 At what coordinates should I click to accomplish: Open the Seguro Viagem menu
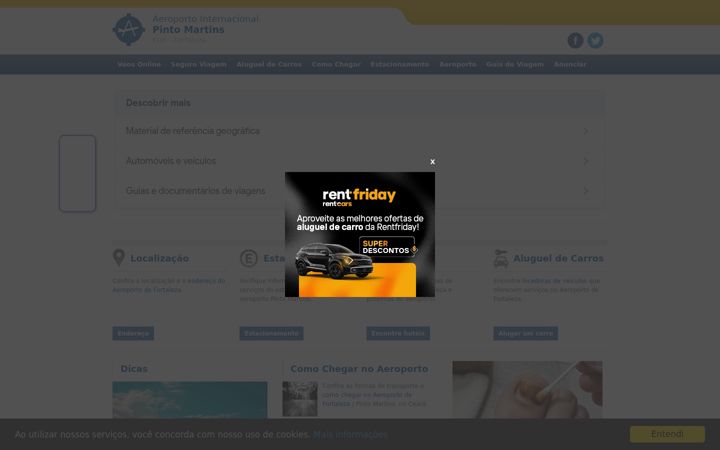pos(199,64)
